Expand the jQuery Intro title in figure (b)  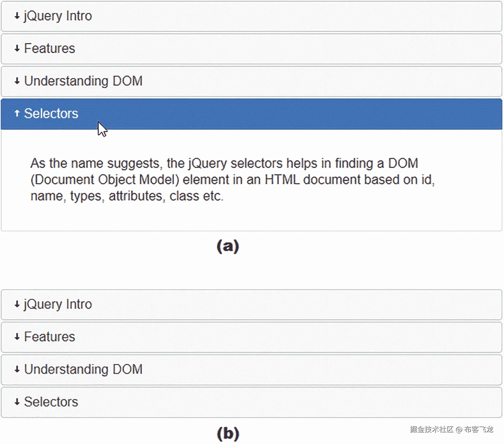coord(58,304)
